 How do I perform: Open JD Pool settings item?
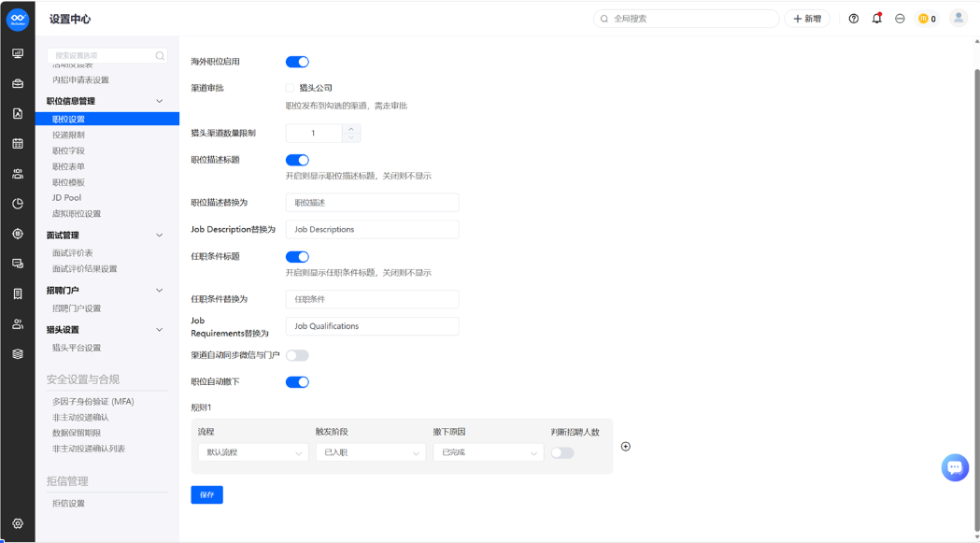pos(67,198)
